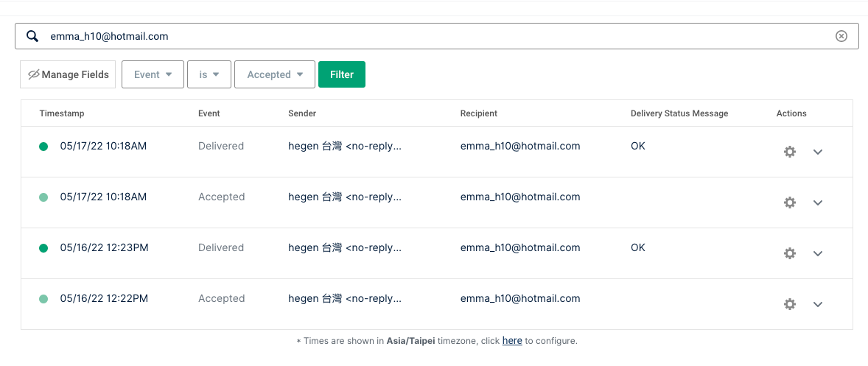This screenshot has height=366, width=868.
Task: Open the "is" operator dropdown
Action: 209,74
